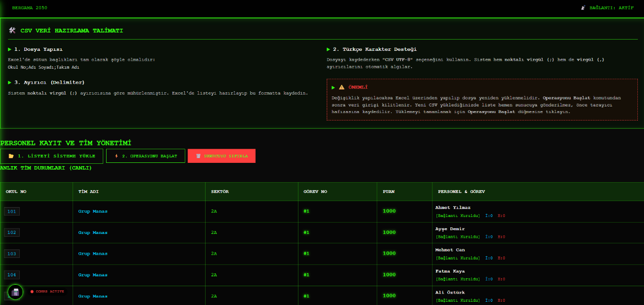Click the floating comms phone icon

tap(15, 292)
